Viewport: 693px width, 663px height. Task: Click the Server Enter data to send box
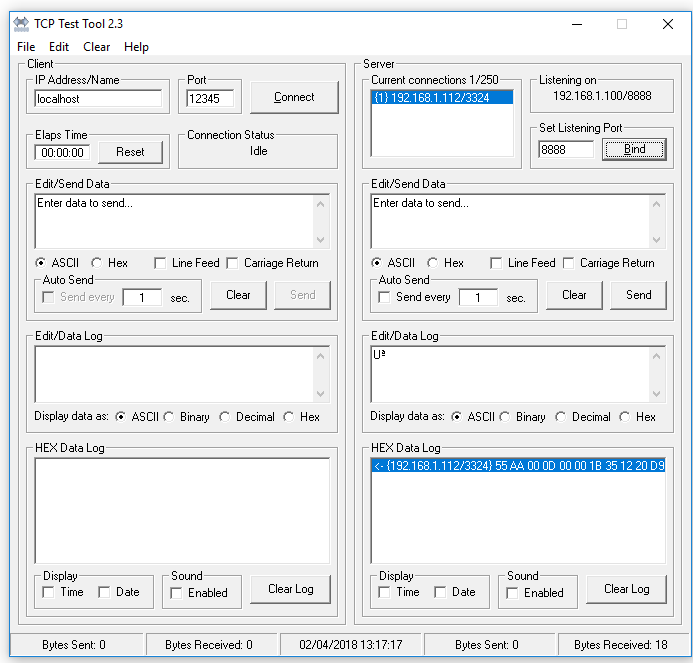(510, 221)
